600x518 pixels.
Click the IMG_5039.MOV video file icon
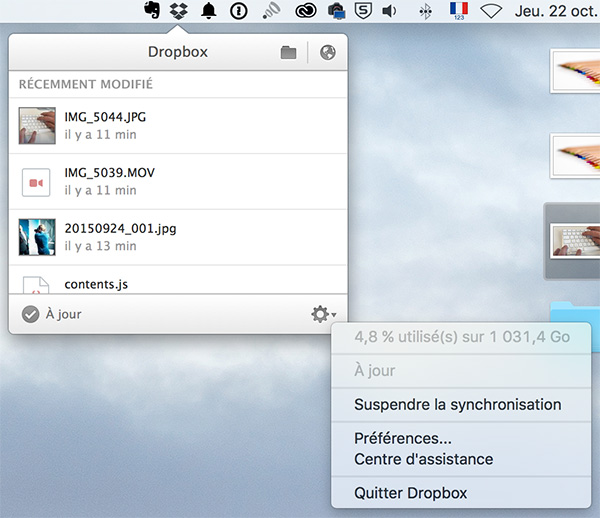[x=36, y=182]
